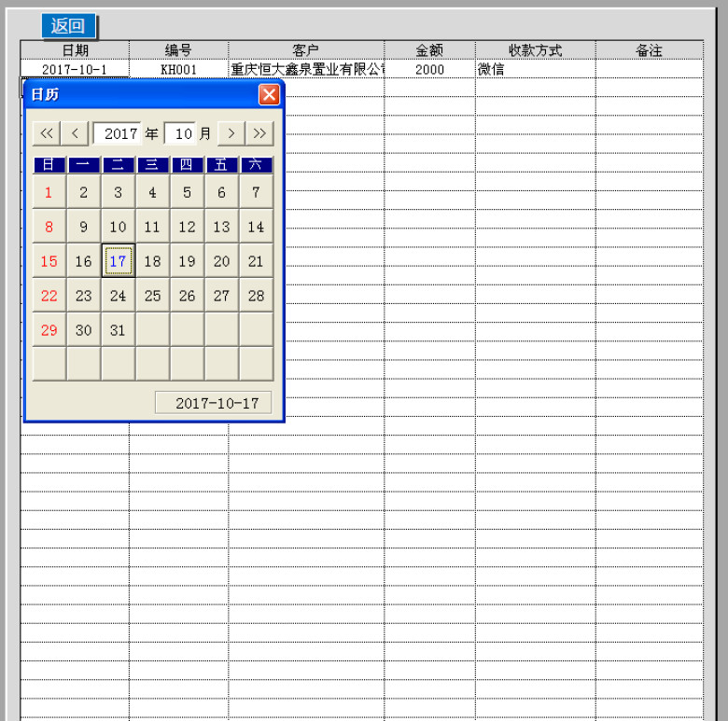Select day 29 in the calendar
The width and height of the screenshot is (728, 721).
click(x=49, y=329)
